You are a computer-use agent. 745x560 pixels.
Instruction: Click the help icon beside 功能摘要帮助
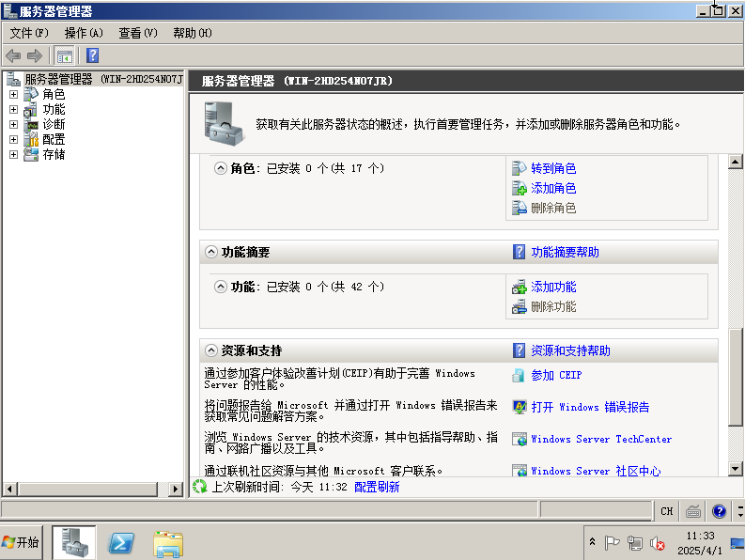(x=519, y=252)
